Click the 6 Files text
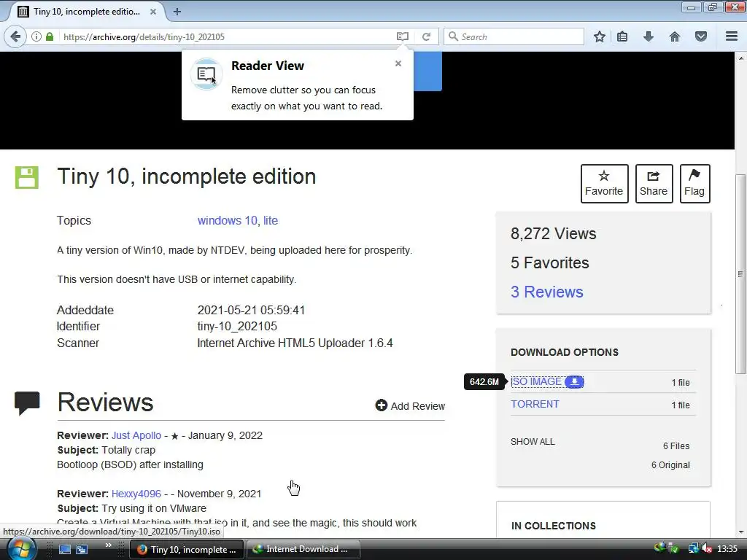 pos(676,446)
